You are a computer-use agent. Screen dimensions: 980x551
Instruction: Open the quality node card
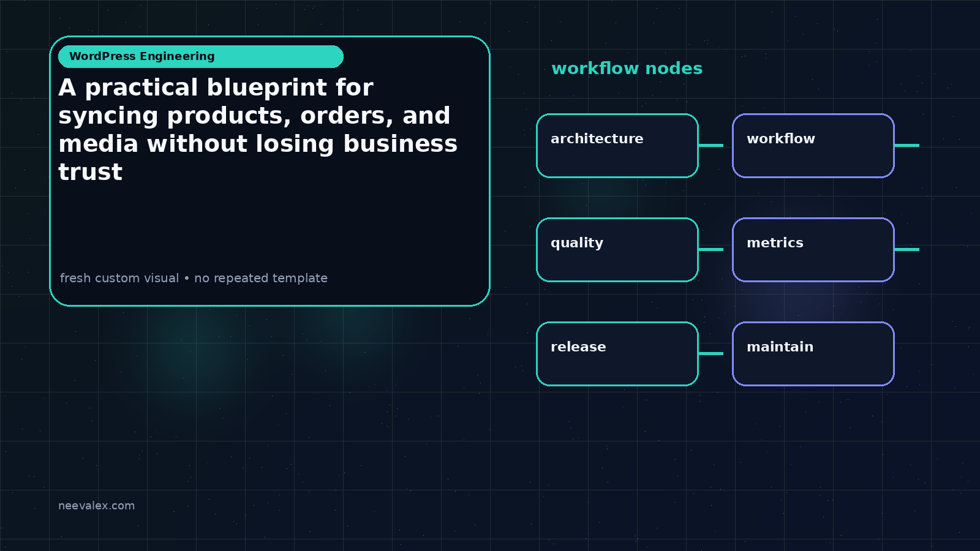pyautogui.click(x=617, y=250)
